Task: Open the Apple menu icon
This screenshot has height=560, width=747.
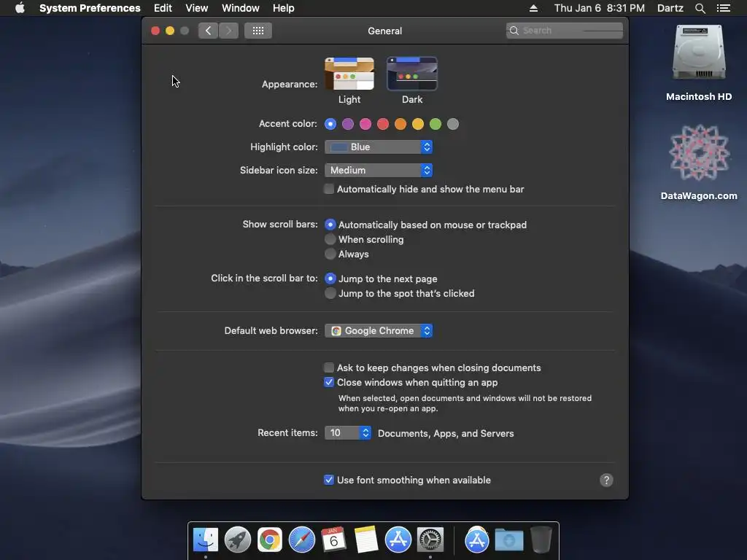Action: click(x=20, y=8)
